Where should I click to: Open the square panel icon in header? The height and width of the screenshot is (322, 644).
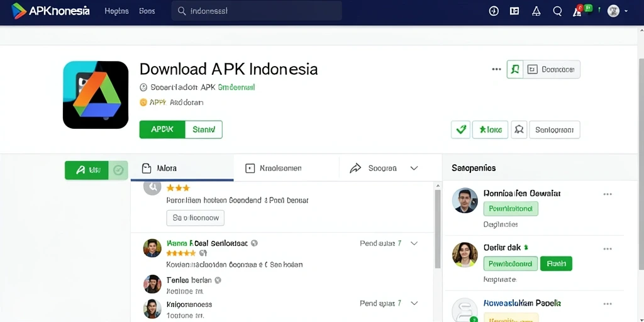click(x=514, y=11)
